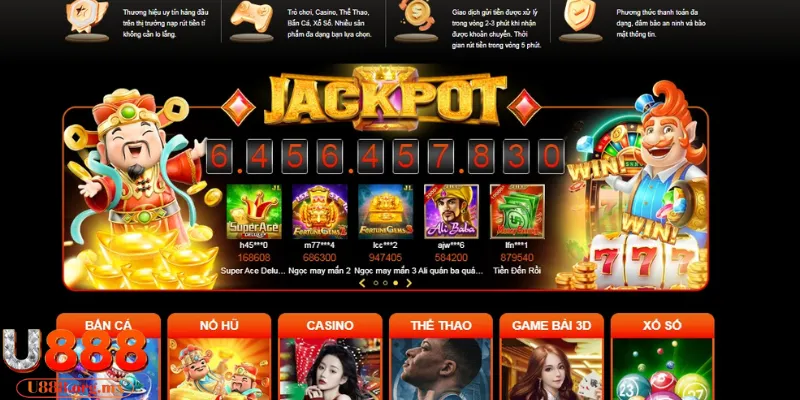The height and width of the screenshot is (400, 800).
Task: Go to previous jackpot slide arrow
Action: coord(362,283)
